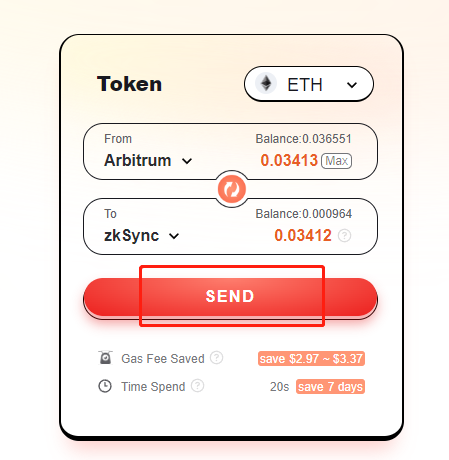The image size is (449, 460).
Task: Click the Gas Fee Saved label
Action: [x=163, y=359]
